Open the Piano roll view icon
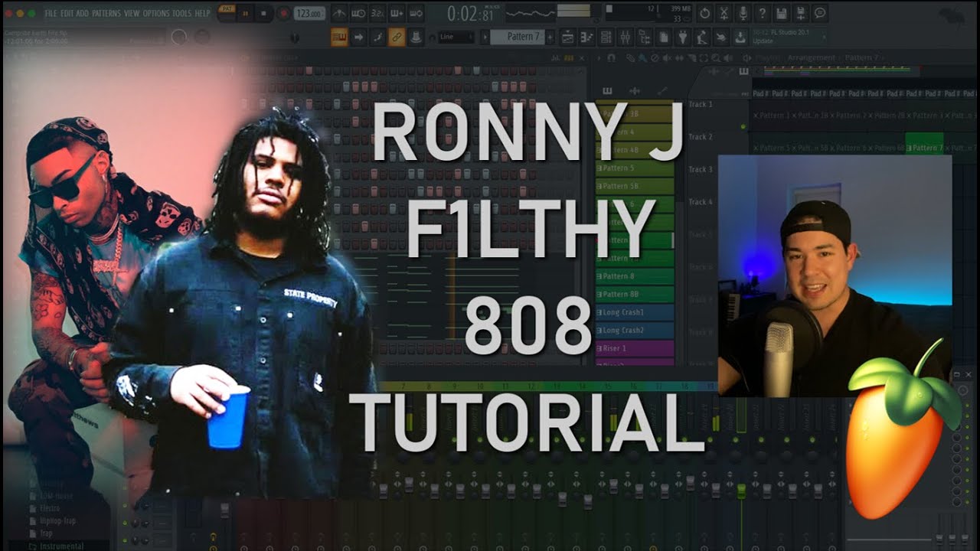Viewport: 980px width, 551px height. point(587,37)
